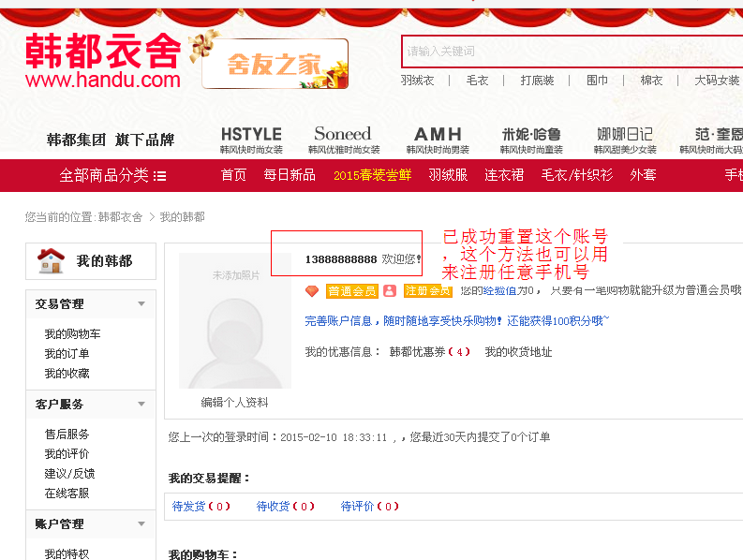
Task: Open 在线客服 in the sidebar
Action: [67, 494]
